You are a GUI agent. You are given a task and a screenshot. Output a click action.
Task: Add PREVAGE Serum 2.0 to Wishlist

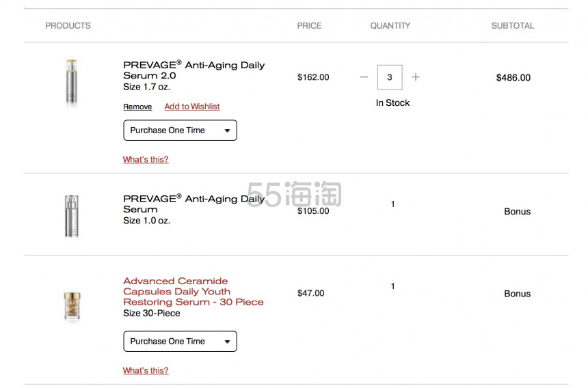click(192, 107)
